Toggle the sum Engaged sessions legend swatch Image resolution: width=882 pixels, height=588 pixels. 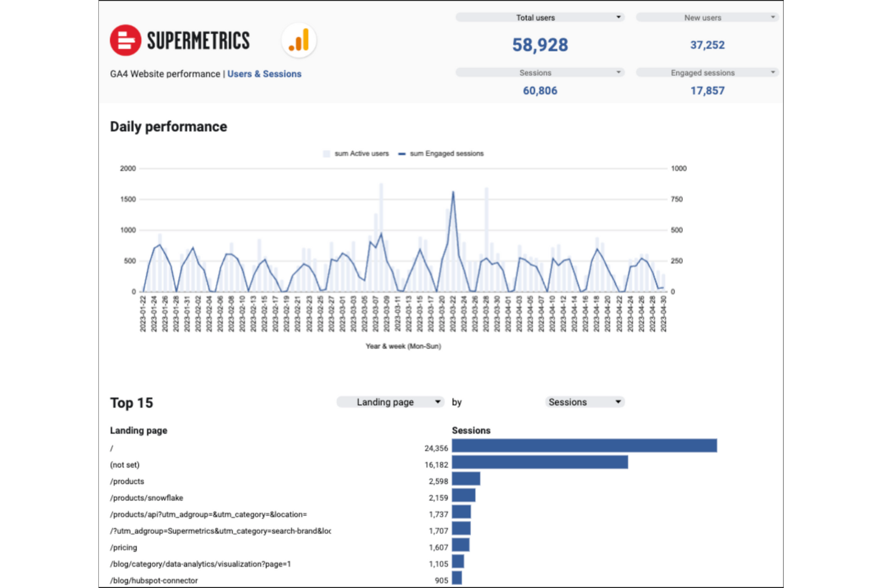tap(402, 154)
